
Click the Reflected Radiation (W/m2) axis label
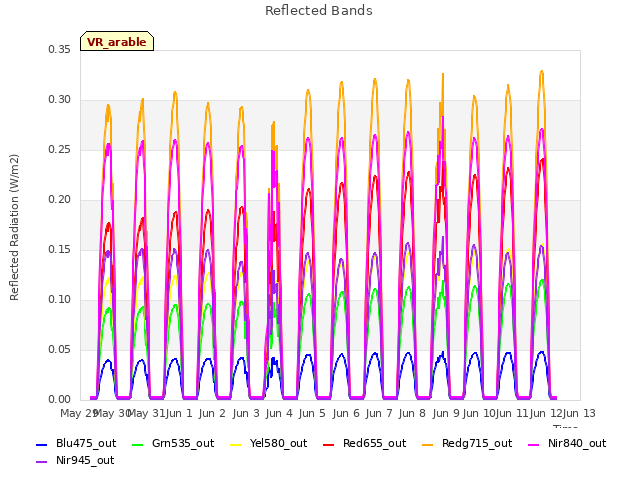pos(14,227)
